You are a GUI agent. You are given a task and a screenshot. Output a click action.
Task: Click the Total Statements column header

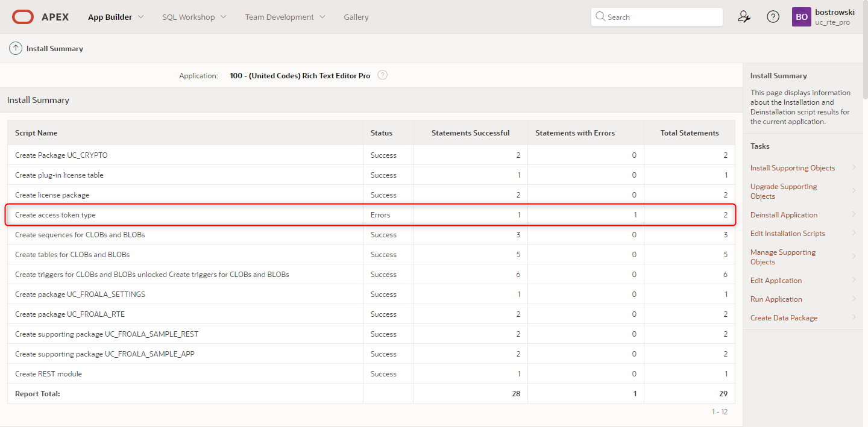[x=690, y=133]
